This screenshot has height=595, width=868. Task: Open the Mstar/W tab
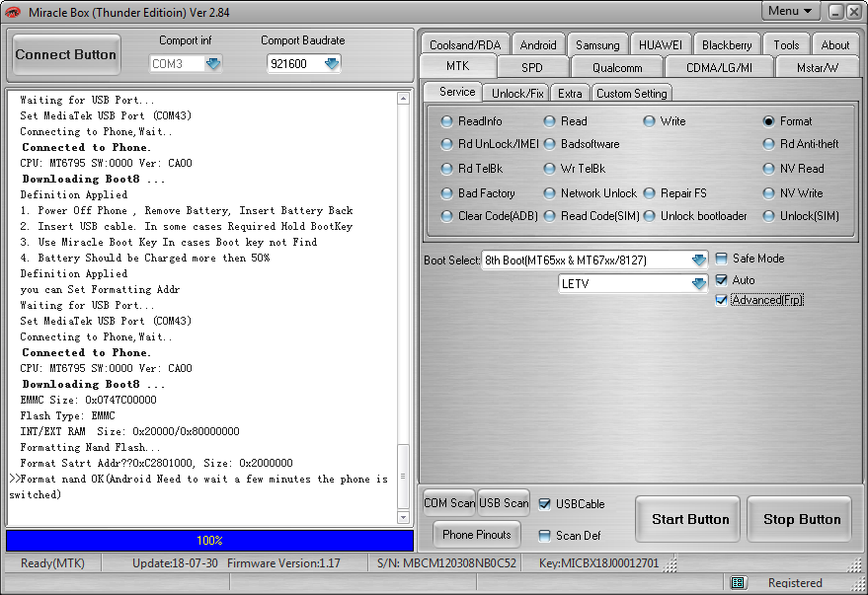coord(818,67)
